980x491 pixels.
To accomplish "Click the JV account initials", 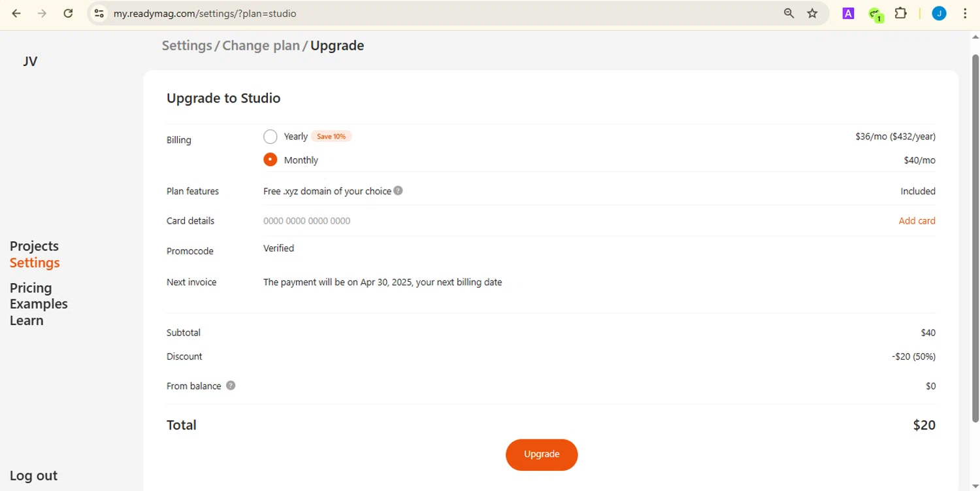I will pyautogui.click(x=30, y=61).
